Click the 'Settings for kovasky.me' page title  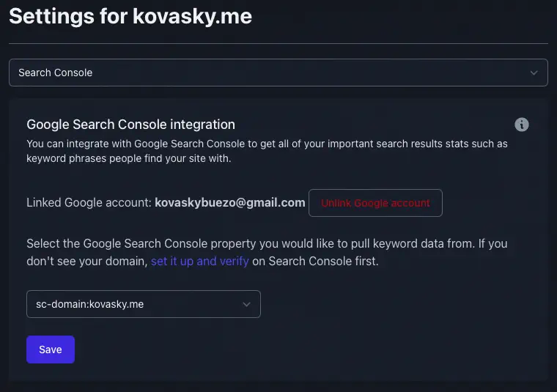click(130, 16)
